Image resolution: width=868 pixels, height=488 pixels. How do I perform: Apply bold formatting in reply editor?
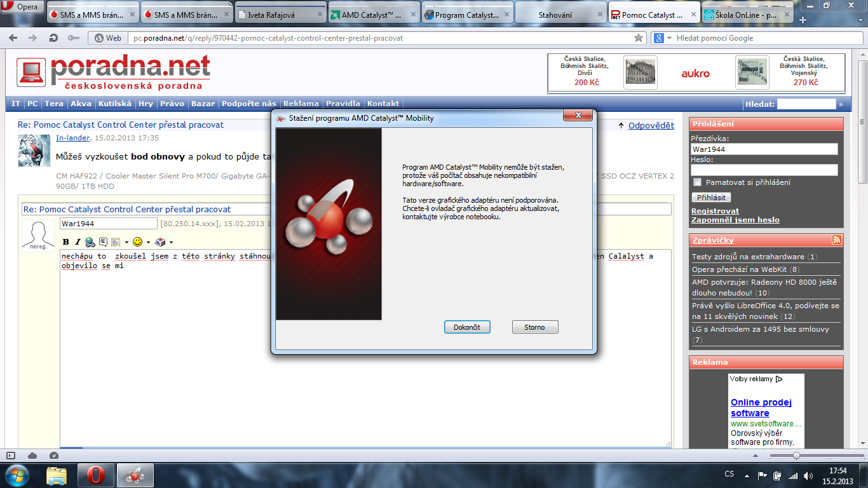pos(65,242)
